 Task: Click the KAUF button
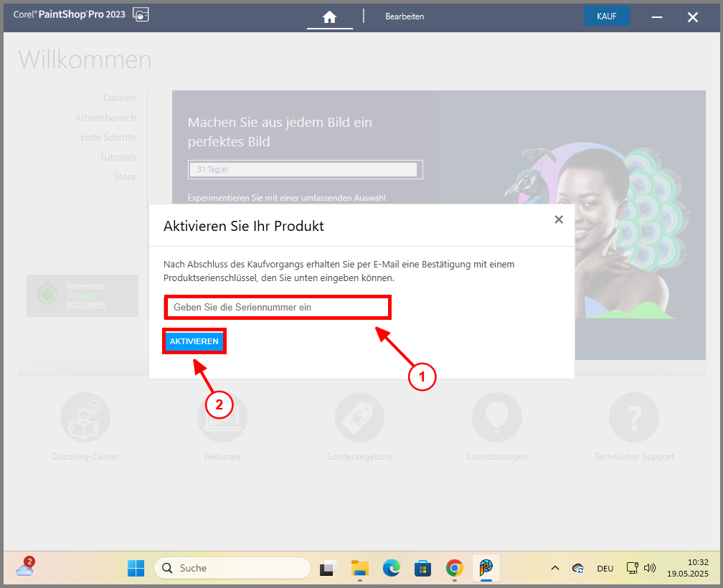(x=606, y=14)
